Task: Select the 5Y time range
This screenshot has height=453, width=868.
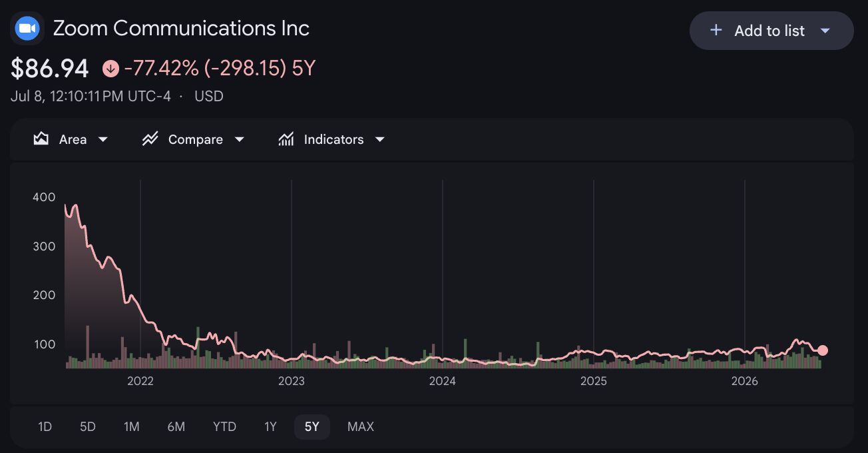Action: [312, 426]
